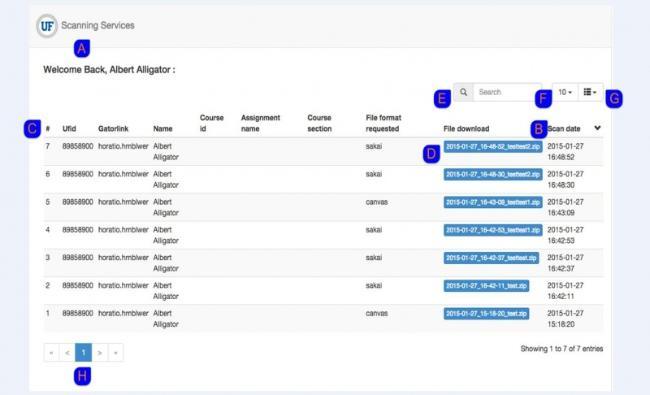Click the Search input field
The width and height of the screenshot is (650, 395).
pyautogui.click(x=507, y=92)
